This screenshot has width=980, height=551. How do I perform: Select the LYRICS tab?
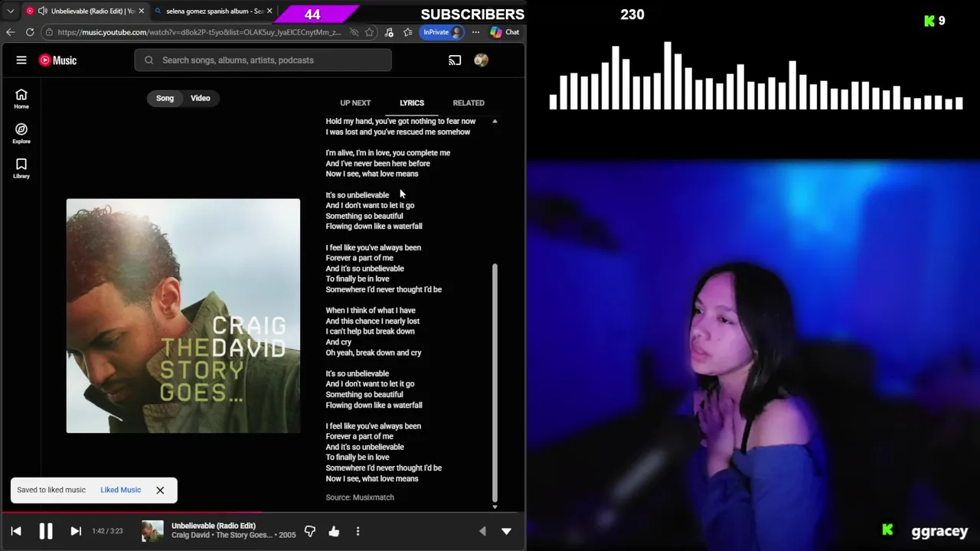(x=412, y=103)
